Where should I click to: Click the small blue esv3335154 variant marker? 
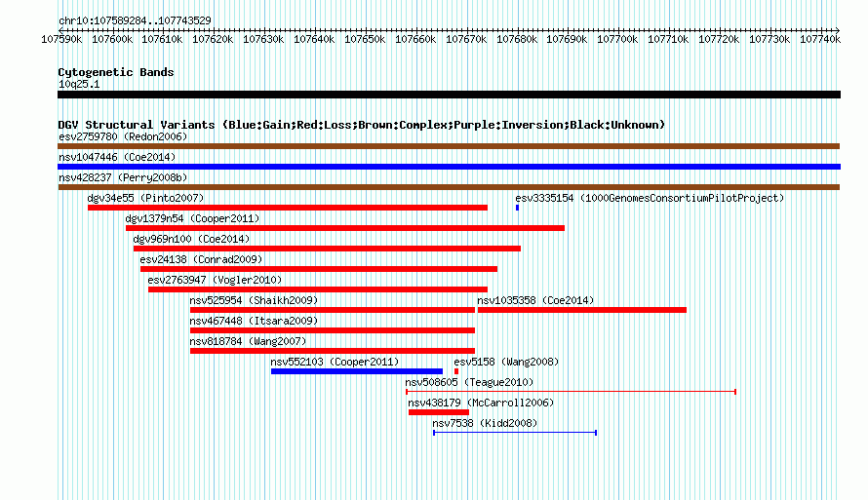pos(517,208)
